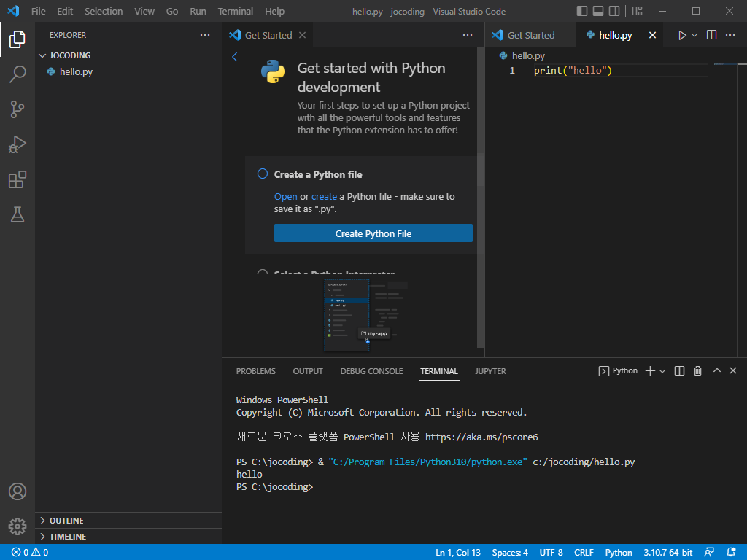Open Customize Layout icon
The width and height of the screenshot is (747, 560).
click(637, 11)
